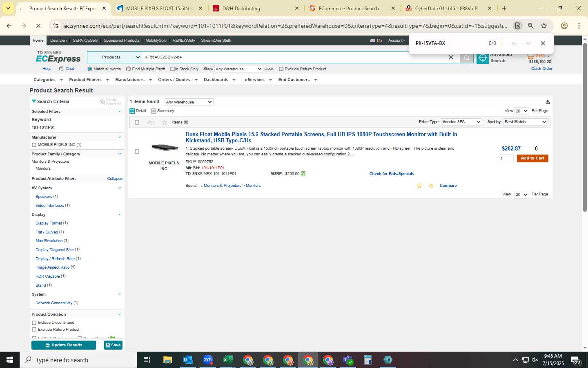The height and width of the screenshot is (368, 588).
Task: Open Deal Den top navigation tab
Action: (58, 40)
